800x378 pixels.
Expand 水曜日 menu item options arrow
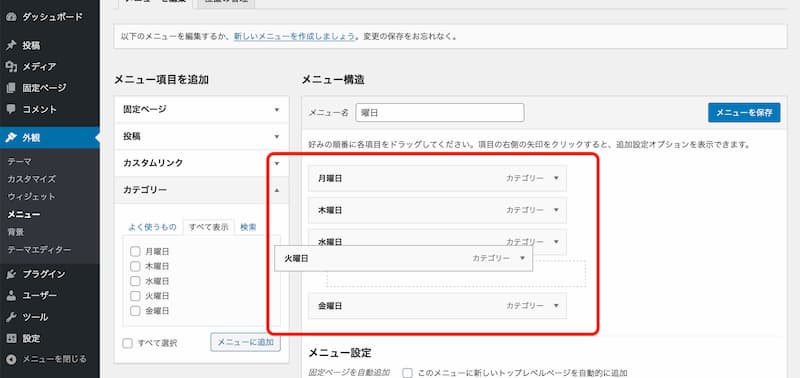point(556,242)
